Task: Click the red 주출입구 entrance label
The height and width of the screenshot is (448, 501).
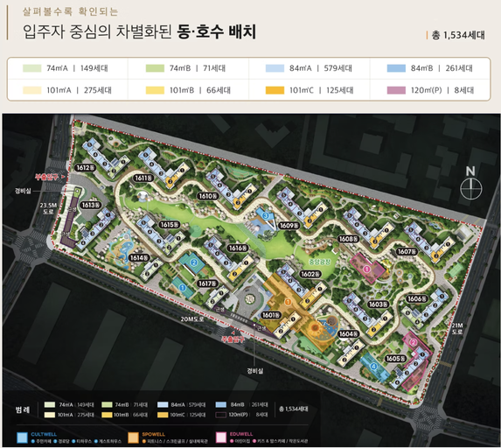Action: click(x=233, y=339)
